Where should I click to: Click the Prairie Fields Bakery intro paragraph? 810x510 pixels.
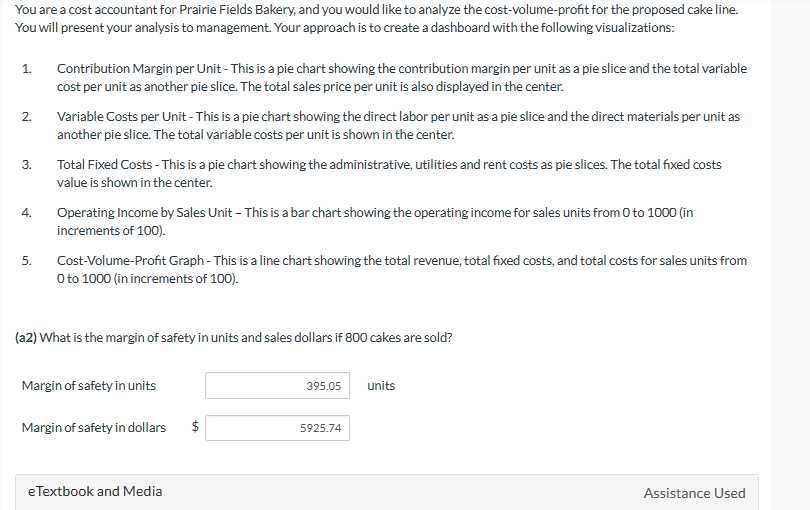pyautogui.click(x=380, y=18)
